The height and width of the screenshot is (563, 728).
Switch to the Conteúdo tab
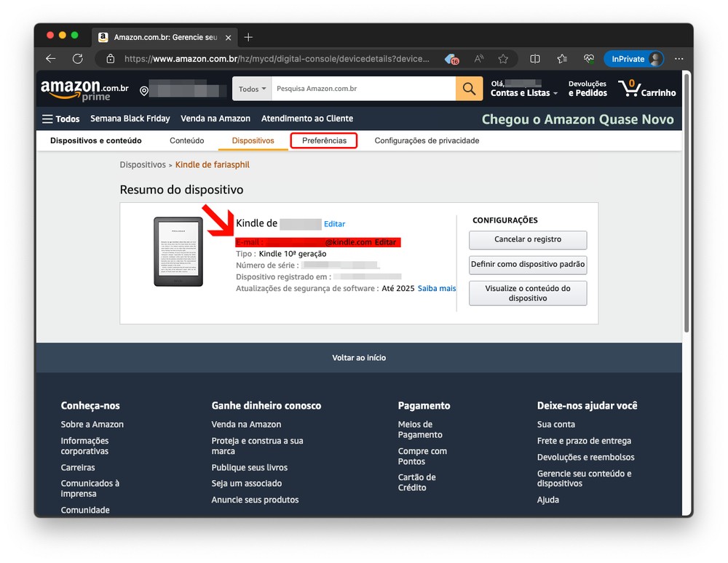click(186, 140)
